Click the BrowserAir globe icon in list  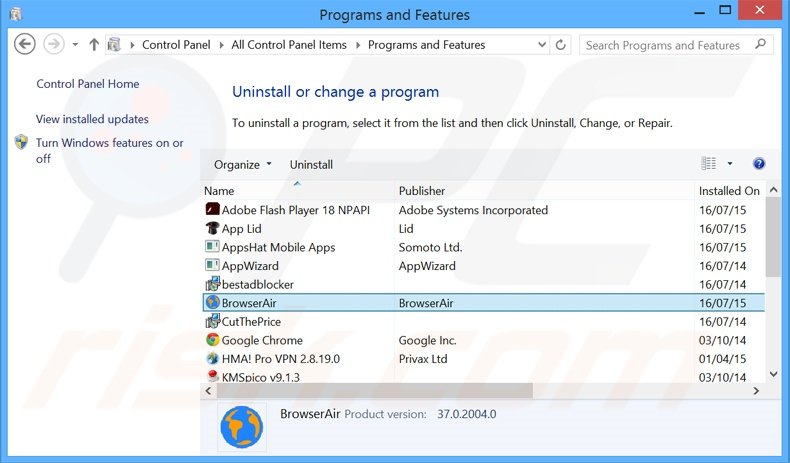212,302
